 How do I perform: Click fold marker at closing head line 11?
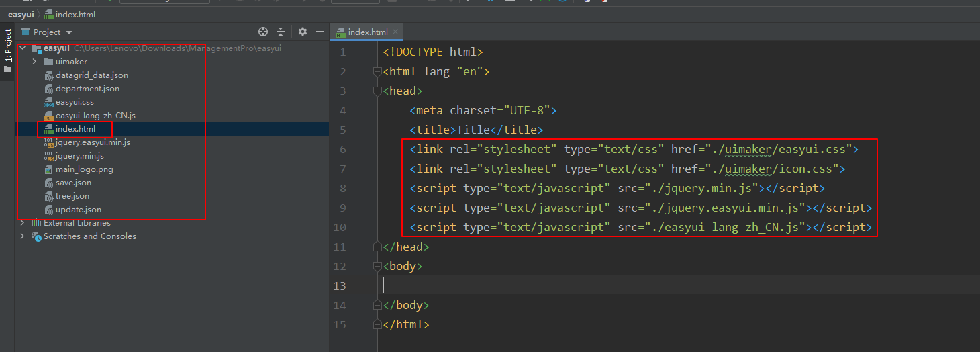(x=377, y=247)
